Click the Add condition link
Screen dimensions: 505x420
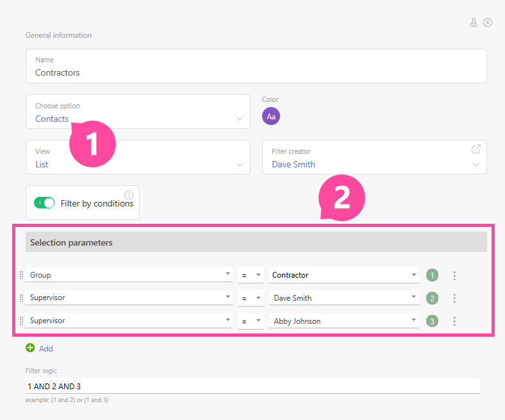[x=46, y=349]
